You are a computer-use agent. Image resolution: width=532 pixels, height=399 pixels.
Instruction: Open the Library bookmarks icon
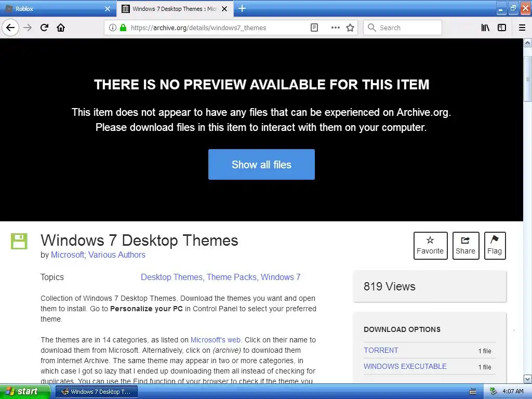click(485, 28)
